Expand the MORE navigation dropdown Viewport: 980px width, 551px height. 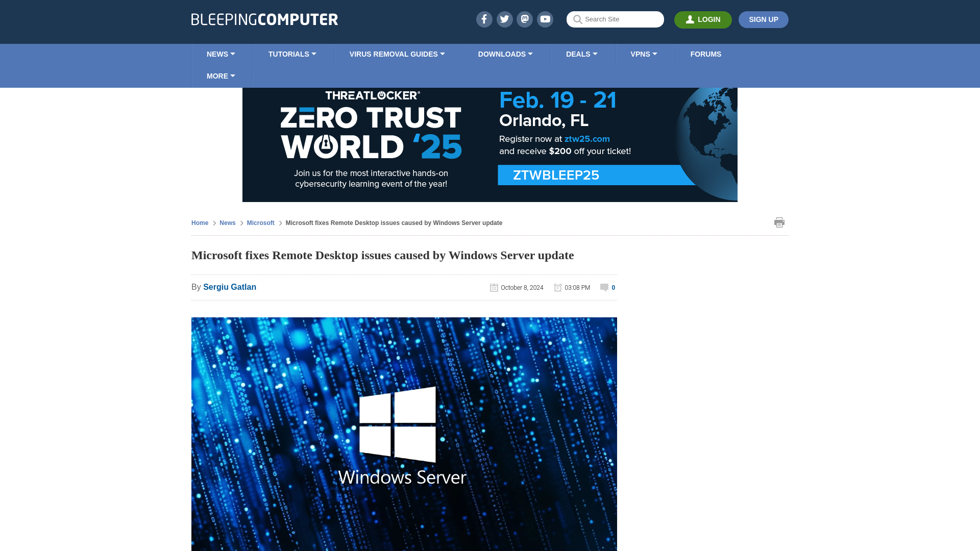[x=221, y=76]
